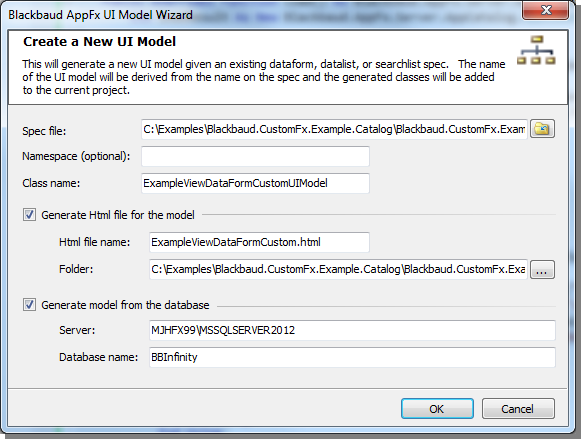Click into the Namespace (optional) field
Image resolution: width=581 pixels, height=439 pixels.
[255, 156]
